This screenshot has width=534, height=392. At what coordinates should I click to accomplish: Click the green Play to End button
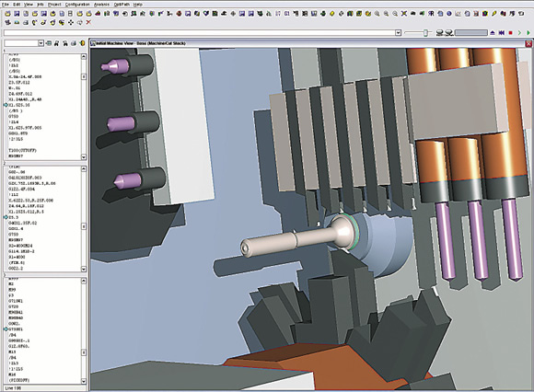point(528,33)
